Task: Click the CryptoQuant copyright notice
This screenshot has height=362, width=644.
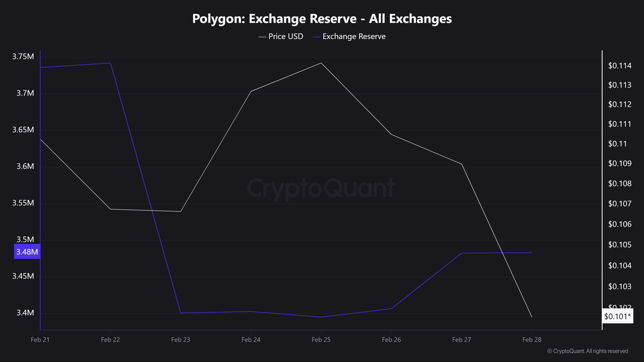Action: pos(588,351)
